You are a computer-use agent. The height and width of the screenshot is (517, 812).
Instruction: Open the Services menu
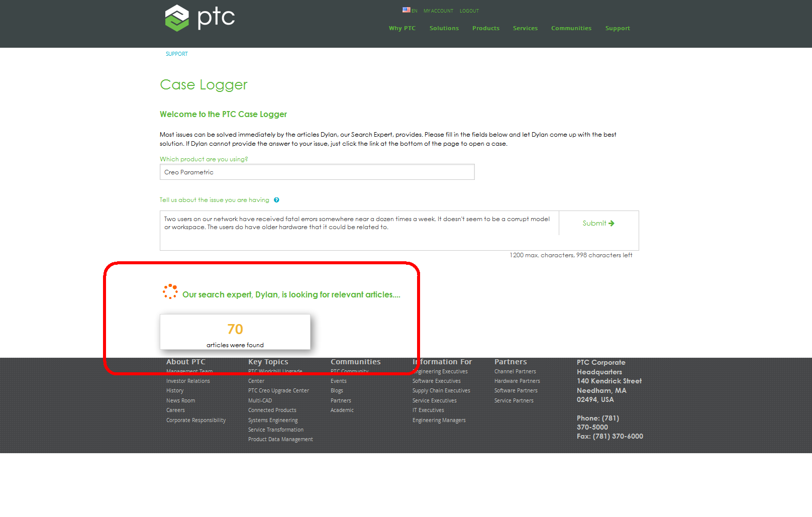pos(525,28)
